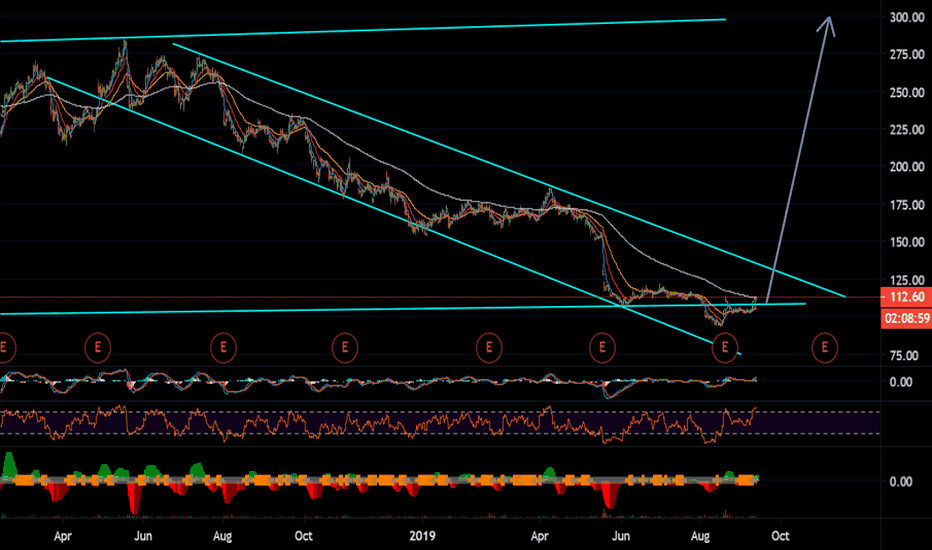Image resolution: width=932 pixels, height=550 pixels.
Task: Click the 225.00 price axis label
Action: click(907, 130)
